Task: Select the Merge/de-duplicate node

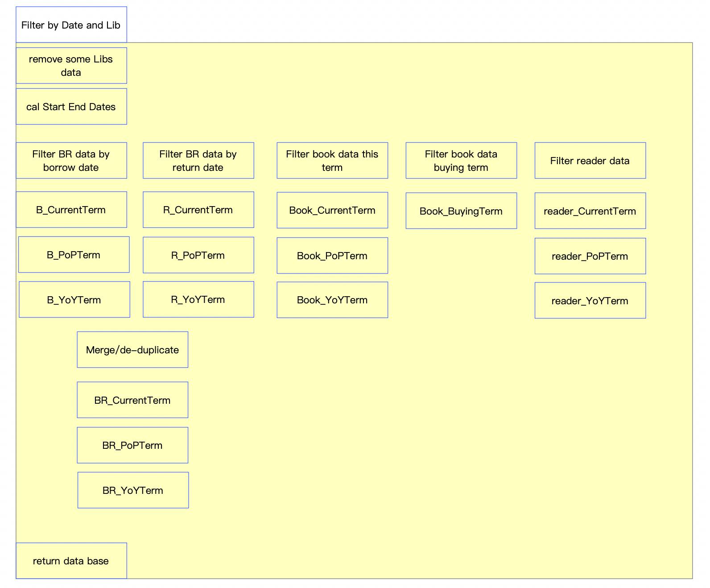Action: (x=132, y=350)
